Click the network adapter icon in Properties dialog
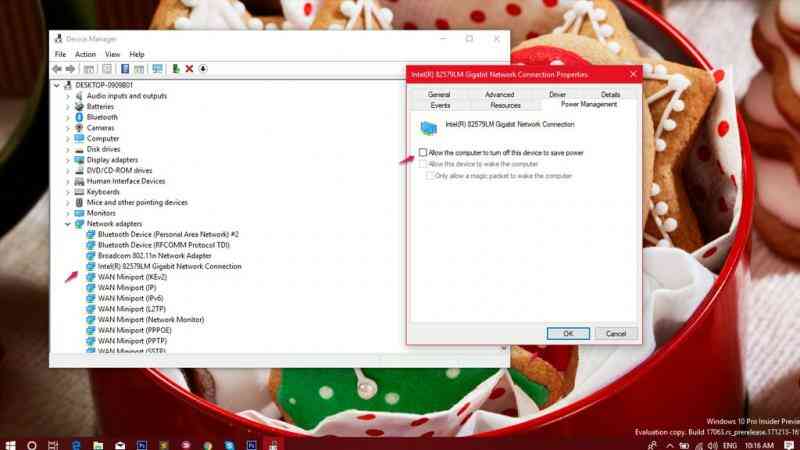This screenshot has width=800, height=450. click(x=429, y=128)
